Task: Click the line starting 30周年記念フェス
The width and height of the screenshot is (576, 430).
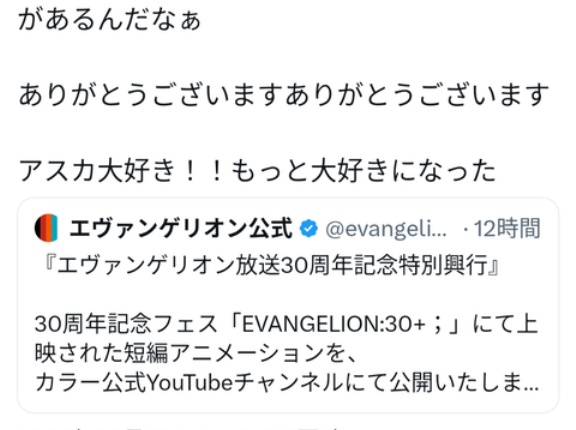Action: pos(287,325)
